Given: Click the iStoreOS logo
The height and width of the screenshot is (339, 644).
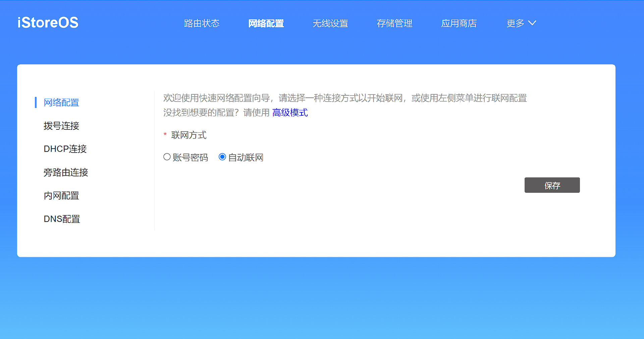Looking at the screenshot, I should point(48,22).
